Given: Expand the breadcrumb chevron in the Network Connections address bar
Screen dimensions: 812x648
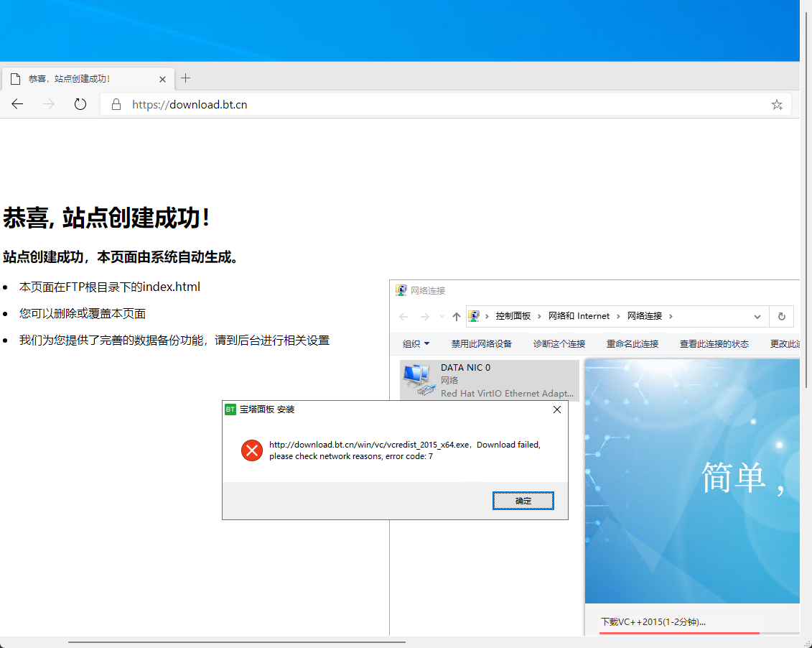Looking at the screenshot, I should [757, 316].
